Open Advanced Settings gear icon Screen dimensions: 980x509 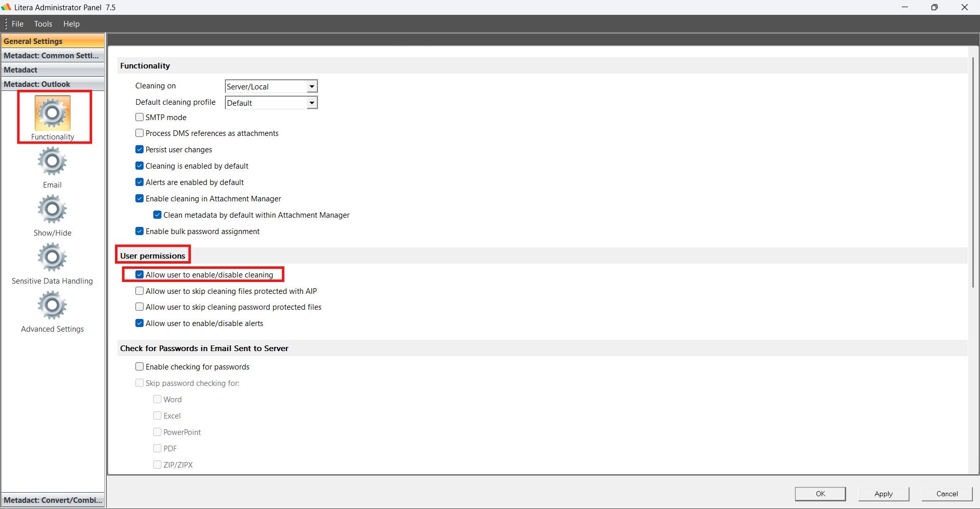pyautogui.click(x=52, y=306)
